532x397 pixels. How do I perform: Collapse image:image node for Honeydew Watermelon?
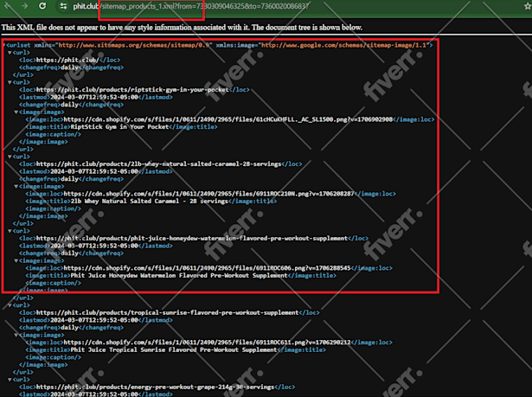16,260
